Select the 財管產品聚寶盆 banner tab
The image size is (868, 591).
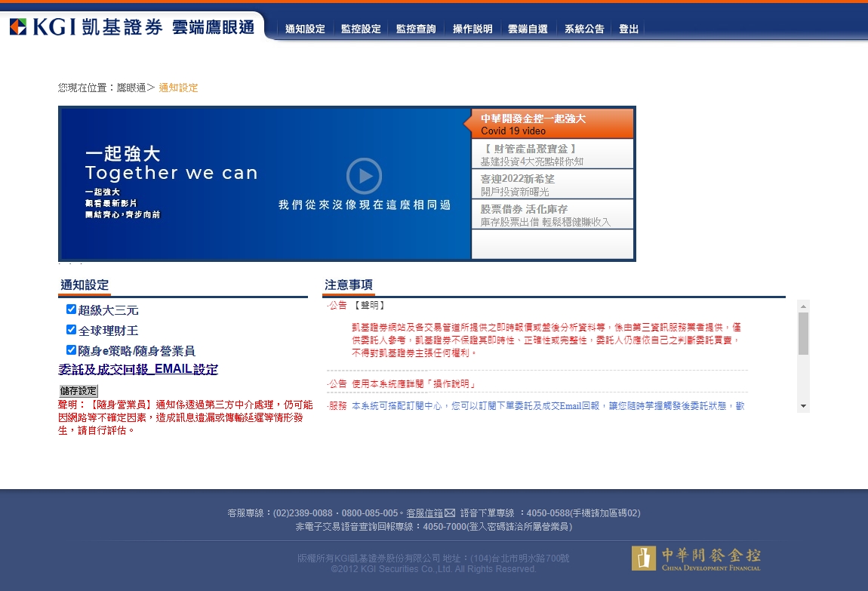point(552,155)
